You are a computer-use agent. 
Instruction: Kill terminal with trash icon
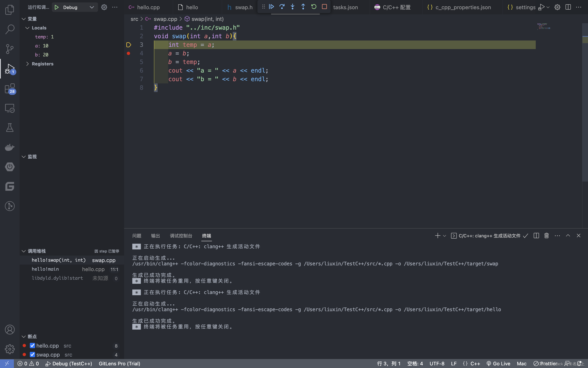(x=546, y=236)
